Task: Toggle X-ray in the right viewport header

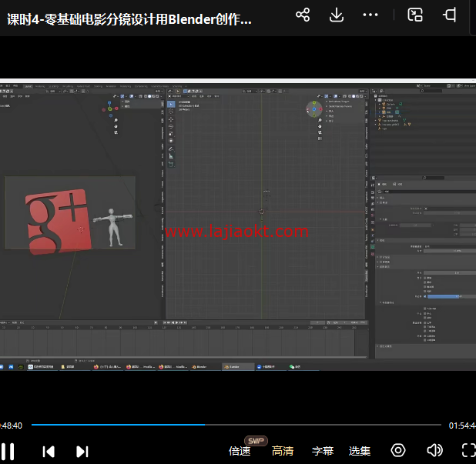Action: click(x=344, y=96)
